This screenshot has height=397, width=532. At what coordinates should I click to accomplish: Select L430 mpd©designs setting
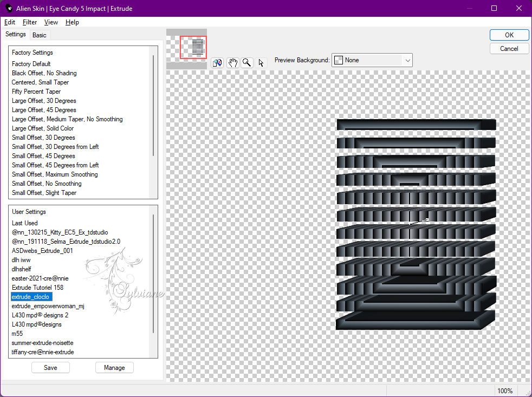pos(37,324)
